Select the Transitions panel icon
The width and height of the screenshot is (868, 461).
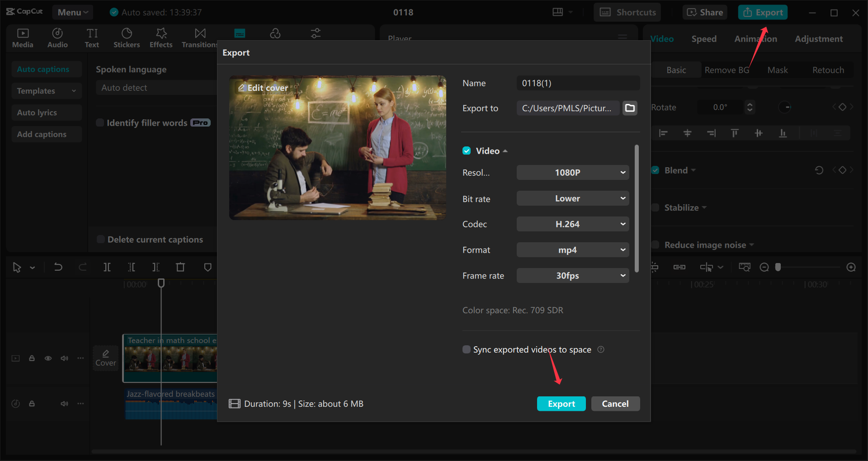tap(199, 38)
